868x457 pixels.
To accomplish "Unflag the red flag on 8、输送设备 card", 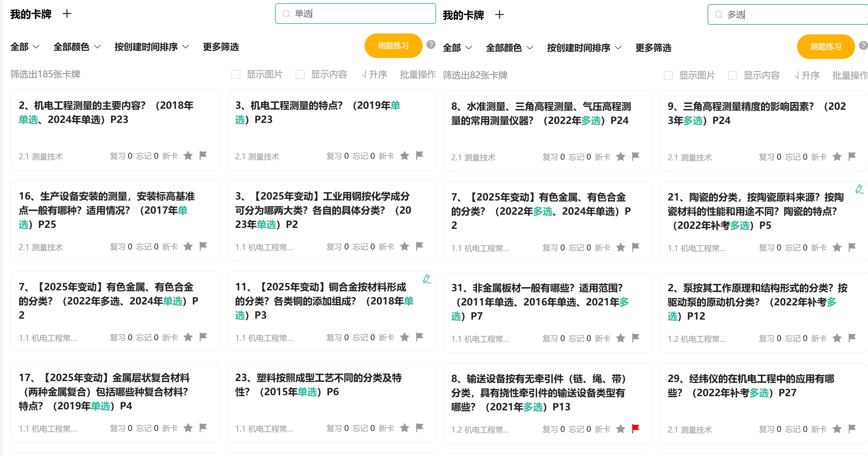I will [635, 429].
